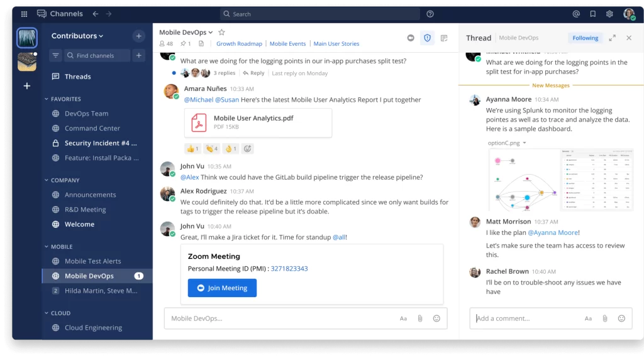This screenshot has height=358, width=644.
Task: Open emoji picker in thread comment box
Action: [621, 318]
